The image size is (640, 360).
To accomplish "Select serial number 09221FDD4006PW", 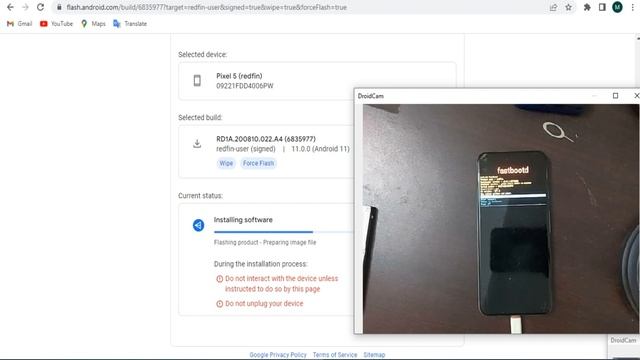I will [245, 86].
